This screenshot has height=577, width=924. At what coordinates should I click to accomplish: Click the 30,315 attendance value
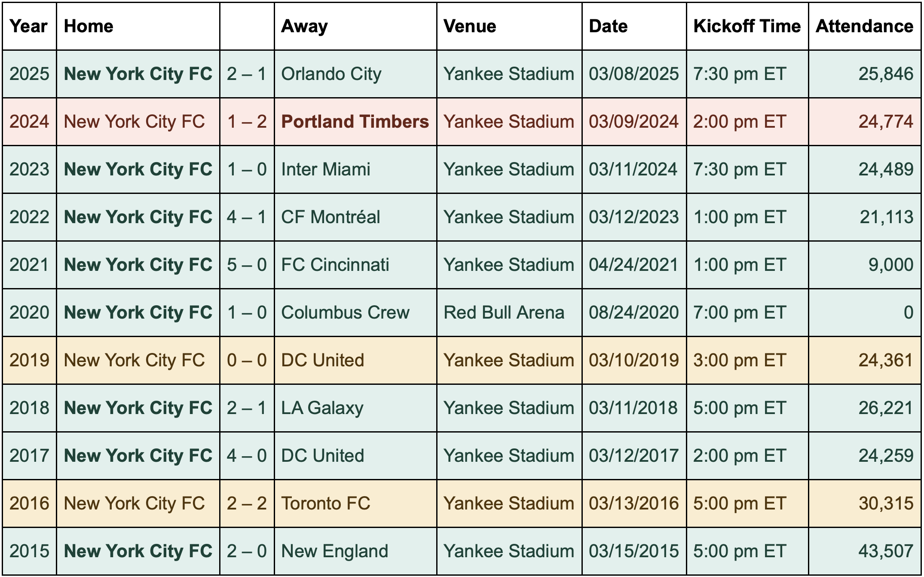point(886,503)
